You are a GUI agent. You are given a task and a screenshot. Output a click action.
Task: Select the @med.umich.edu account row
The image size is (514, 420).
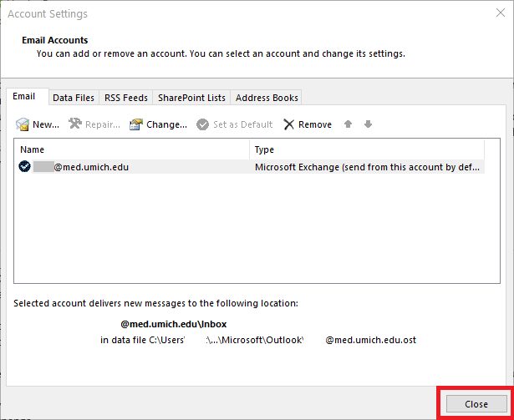coord(92,167)
